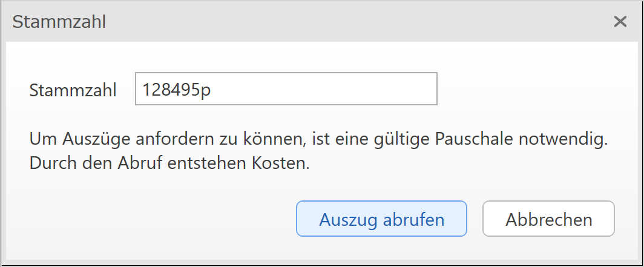Click the empty right part of the input field
Screen dimensions: 644x267
click(363, 89)
